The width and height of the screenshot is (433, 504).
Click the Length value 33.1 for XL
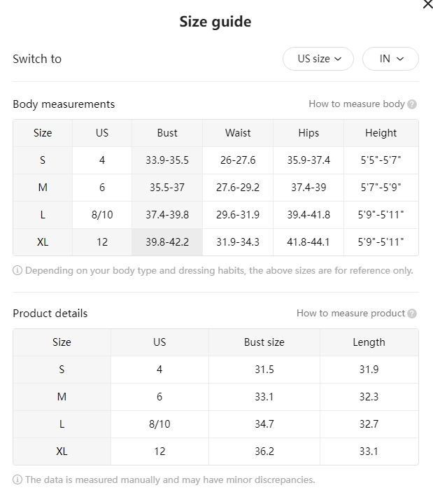[x=369, y=451]
